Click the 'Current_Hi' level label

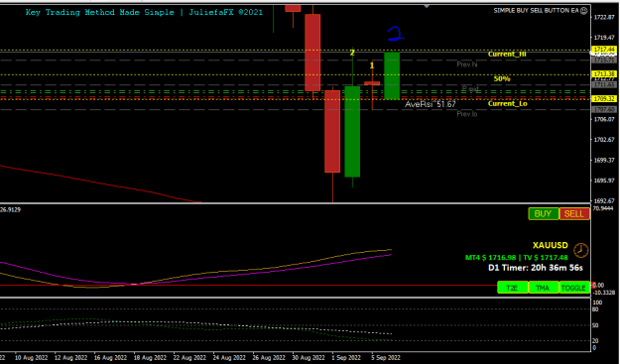pyautogui.click(x=507, y=55)
